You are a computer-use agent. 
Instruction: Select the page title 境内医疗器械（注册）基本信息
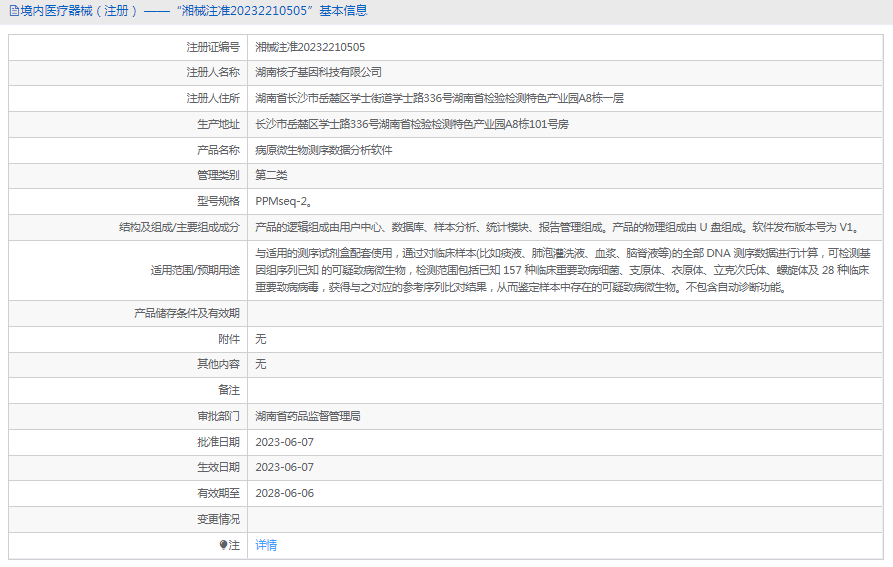coord(194,11)
